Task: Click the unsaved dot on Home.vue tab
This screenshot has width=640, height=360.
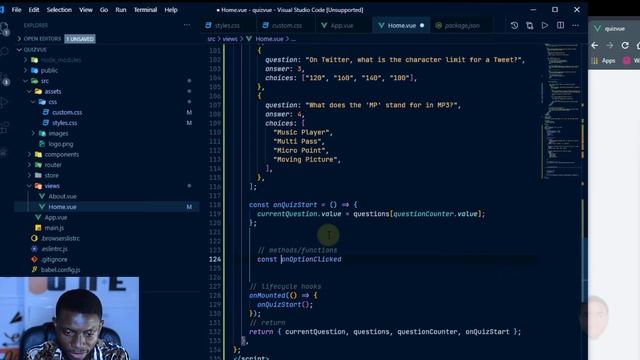Action: (x=422, y=25)
